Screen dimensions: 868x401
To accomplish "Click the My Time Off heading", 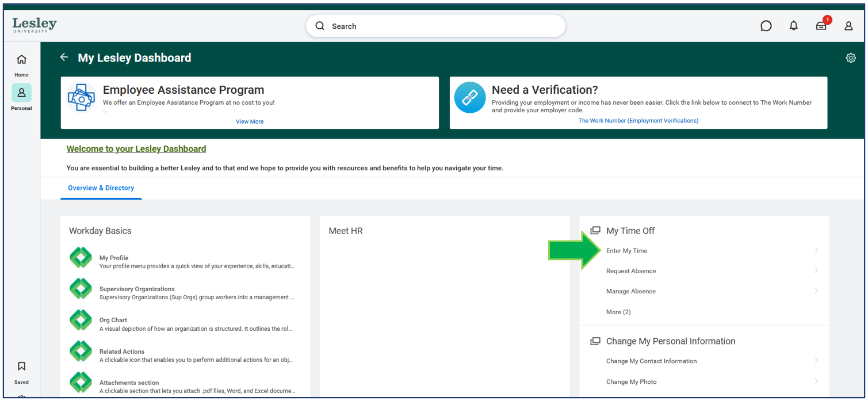I will coord(630,231).
